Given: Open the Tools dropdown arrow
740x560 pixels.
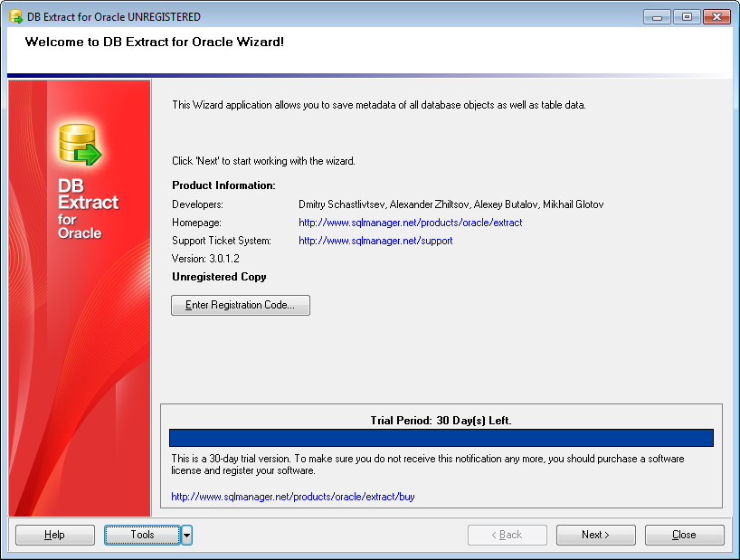Looking at the screenshot, I should tap(187, 535).
